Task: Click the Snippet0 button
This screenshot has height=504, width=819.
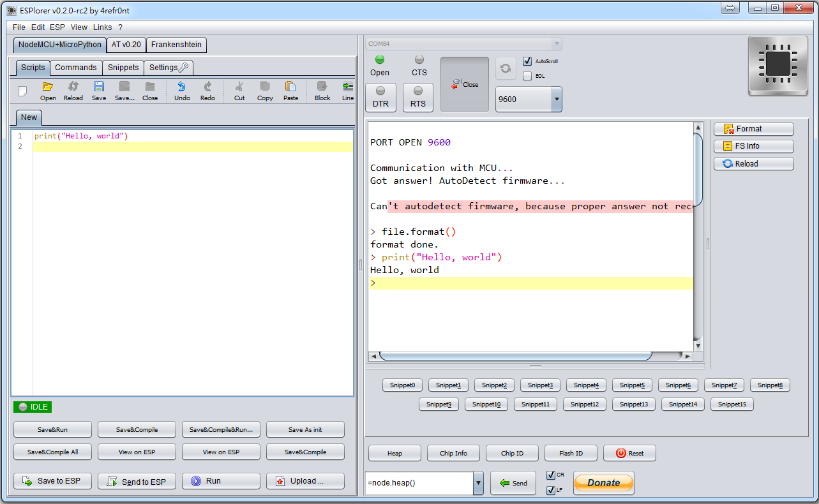Action: (403, 385)
